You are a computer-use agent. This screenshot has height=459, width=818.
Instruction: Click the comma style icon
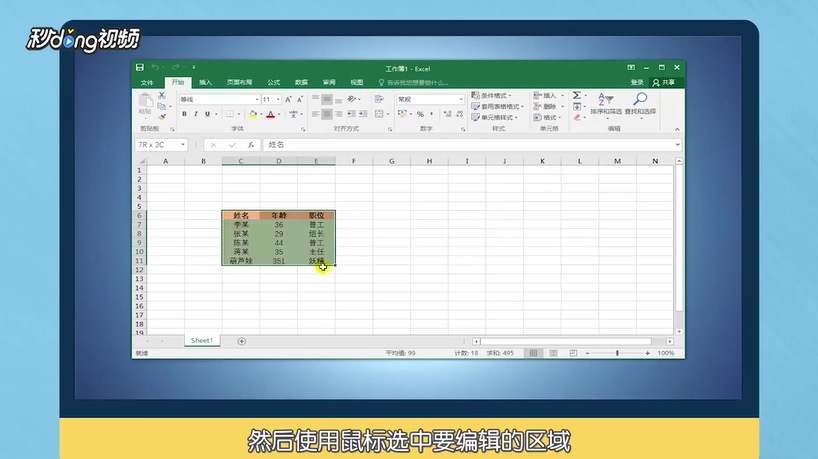(x=431, y=114)
